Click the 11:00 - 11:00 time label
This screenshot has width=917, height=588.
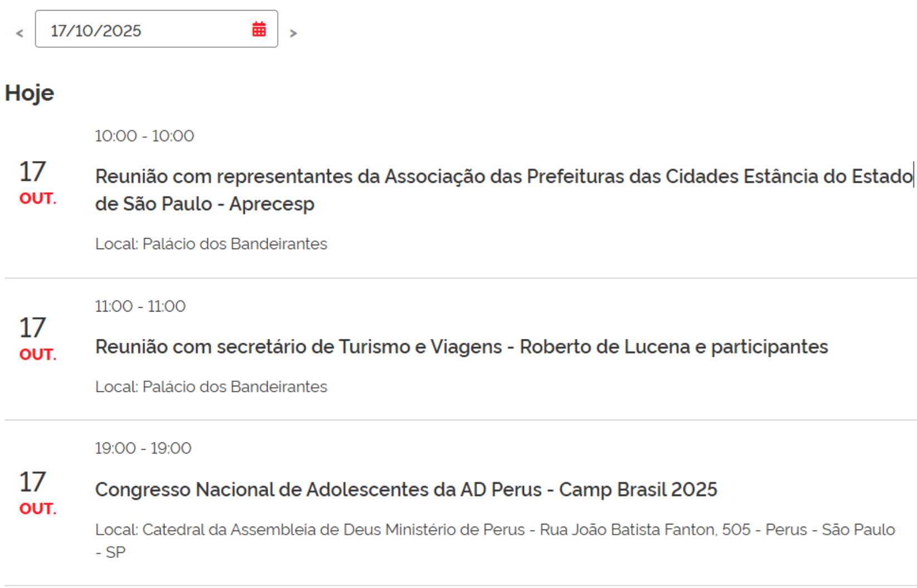click(x=140, y=306)
